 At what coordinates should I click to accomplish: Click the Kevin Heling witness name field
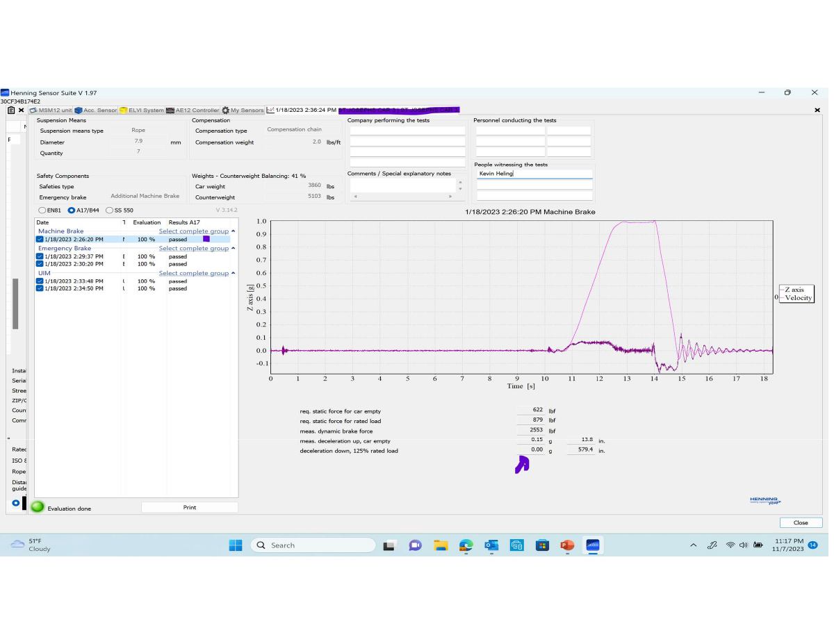(534, 174)
